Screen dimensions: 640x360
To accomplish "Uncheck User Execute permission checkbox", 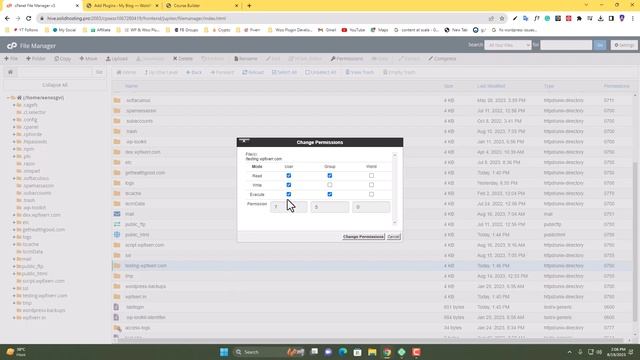I will point(289,194).
